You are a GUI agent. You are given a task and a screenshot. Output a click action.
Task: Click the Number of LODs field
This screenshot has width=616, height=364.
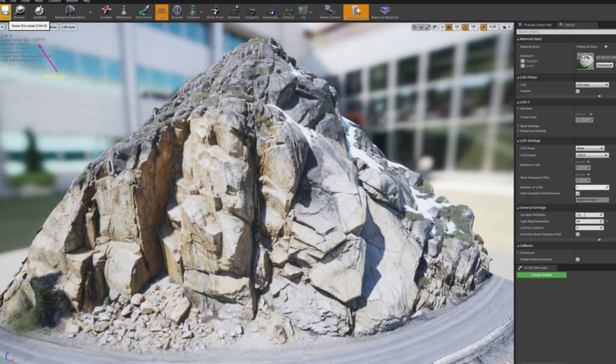[x=592, y=187]
